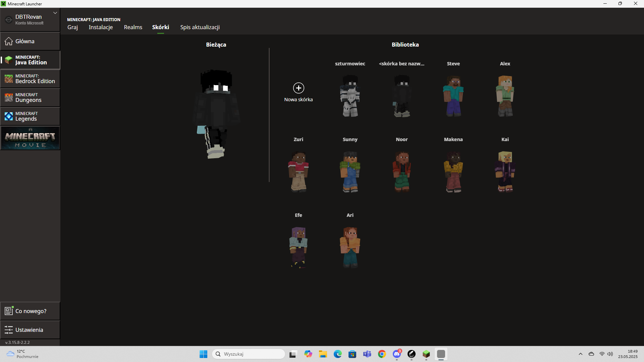Select Minecraft Bedrock Edition sidebar icon
644x362 pixels.
click(x=9, y=79)
